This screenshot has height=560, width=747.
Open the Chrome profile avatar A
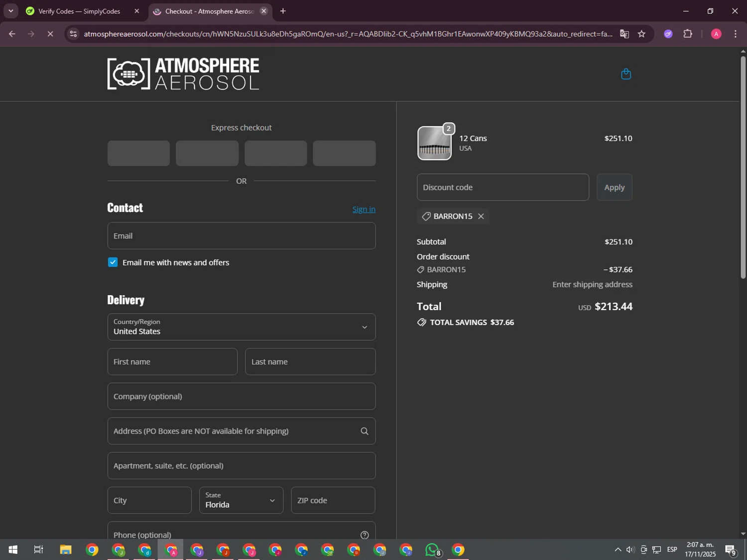716,34
